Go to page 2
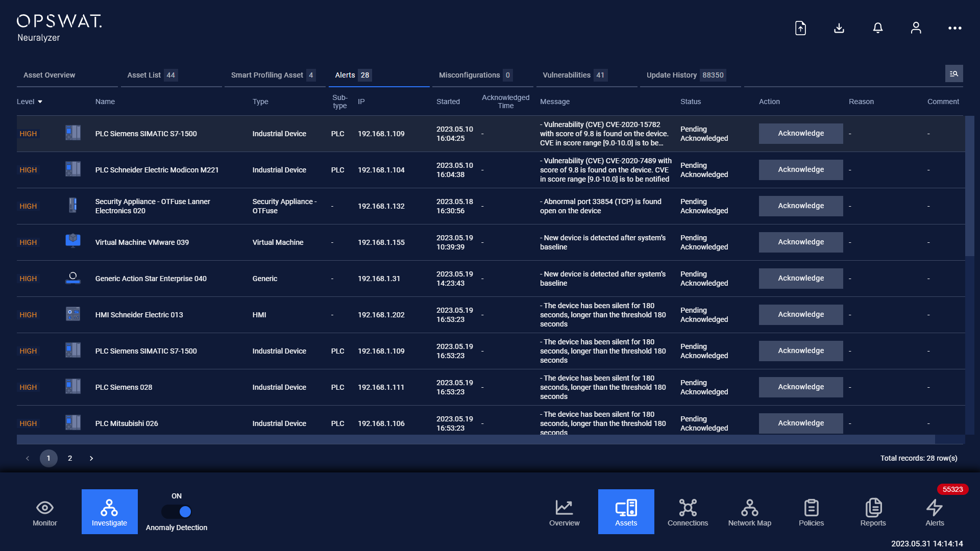The width and height of the screenshot is (980, 551). [70, 458]
